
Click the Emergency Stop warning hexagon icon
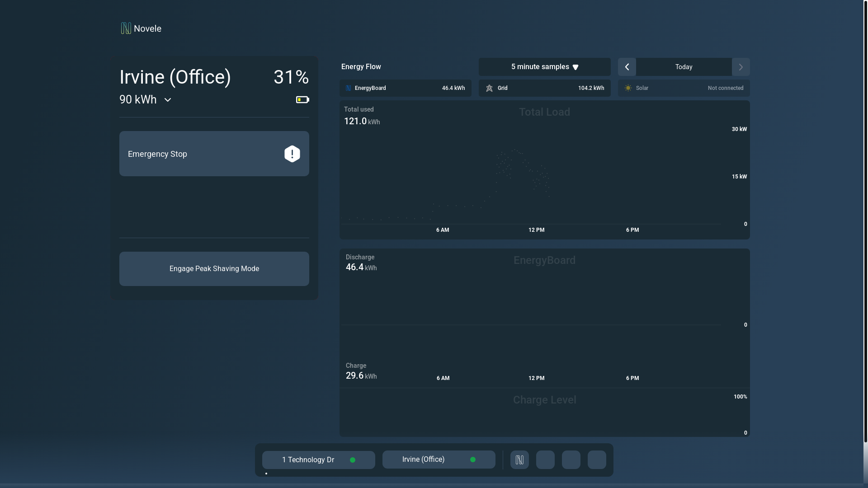click(292, 154)
